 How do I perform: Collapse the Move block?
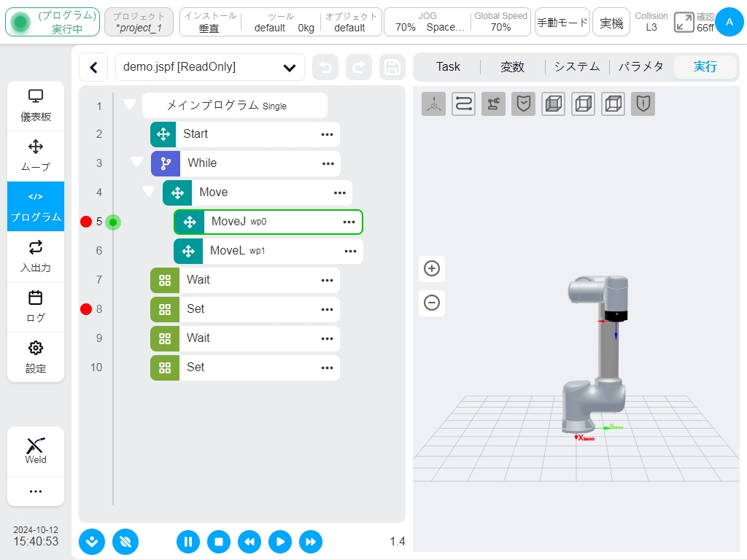click(149, 191)
